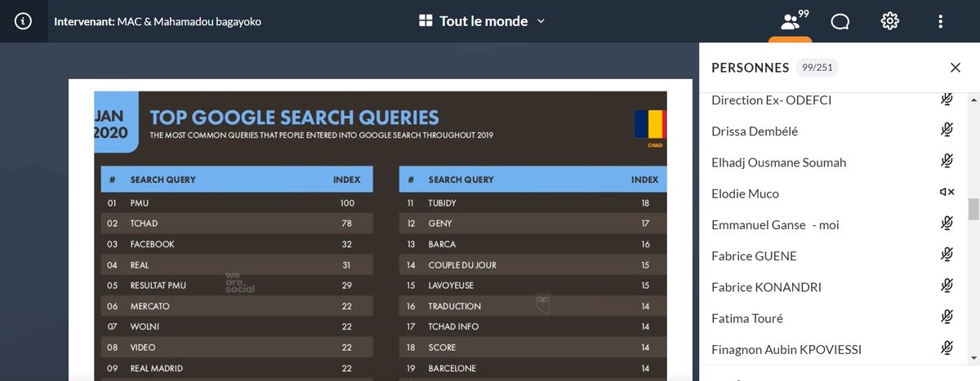
Task: Click the Intervenant MAC & Mahamadou bagayoko label
Action: coord(158,22)
